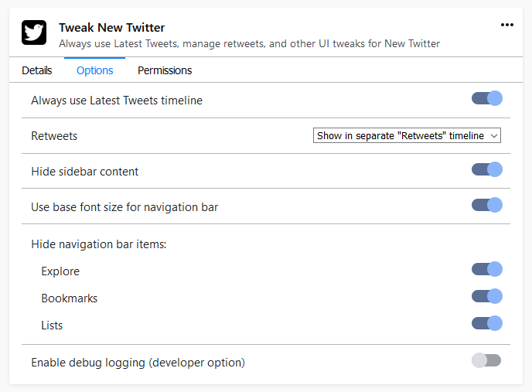
Task: Click Always use Latest Tweets timeline label
Action: point(117,101)
